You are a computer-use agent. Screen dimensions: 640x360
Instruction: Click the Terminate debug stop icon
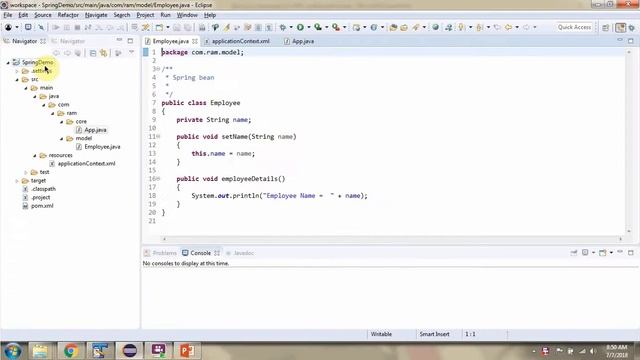(77, 27)
